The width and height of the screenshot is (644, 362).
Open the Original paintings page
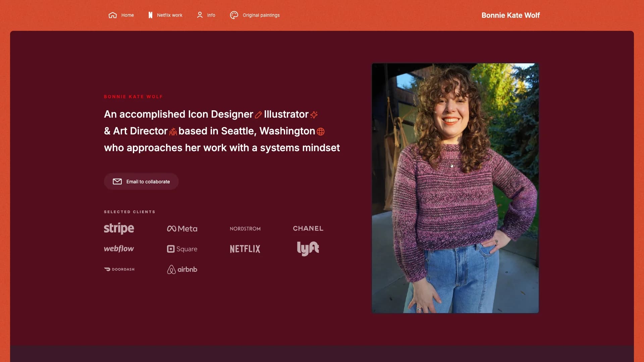click(x=255, y=15)
